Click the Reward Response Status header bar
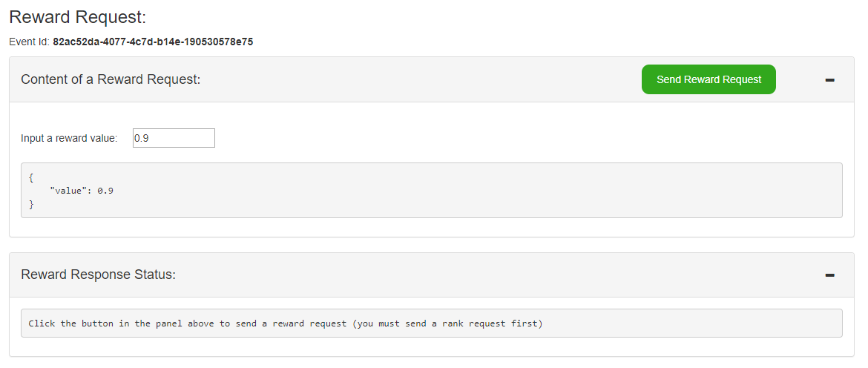 pos(432,275)
